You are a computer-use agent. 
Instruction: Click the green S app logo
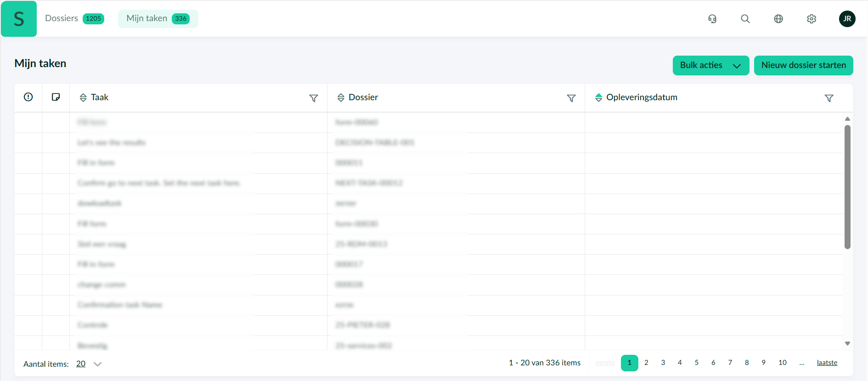coord(19,19)
